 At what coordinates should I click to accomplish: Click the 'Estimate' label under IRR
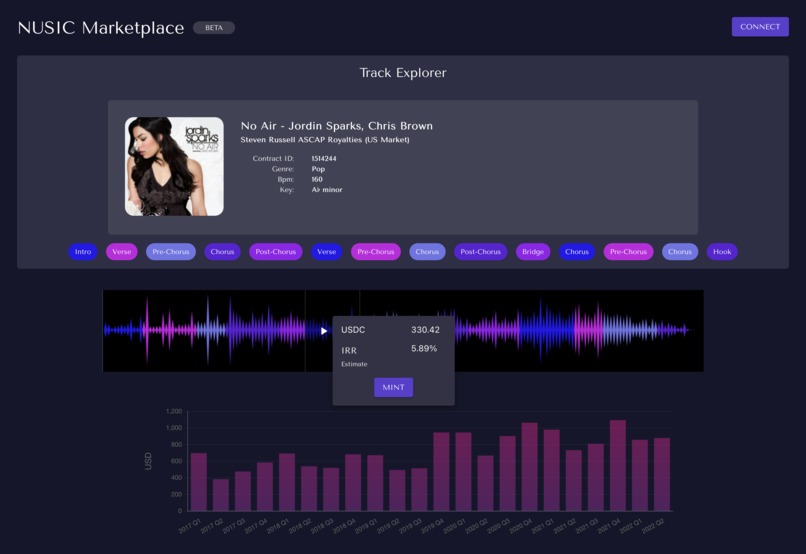click(x=354, y=364)
